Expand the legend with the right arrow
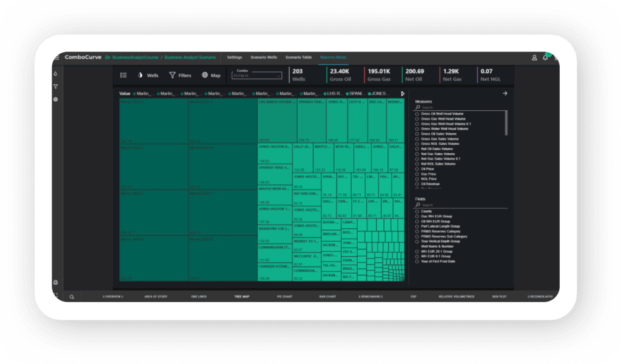621x364 pixels. tap(403, 94)
